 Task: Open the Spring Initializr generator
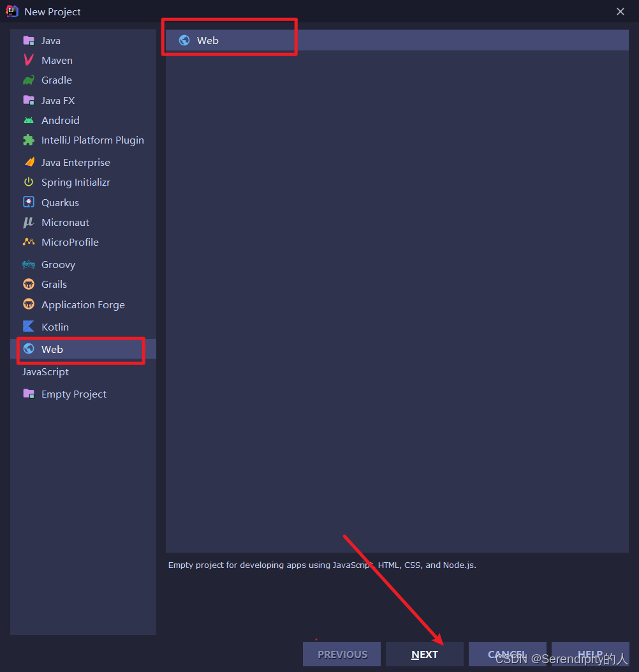point(77,182)
